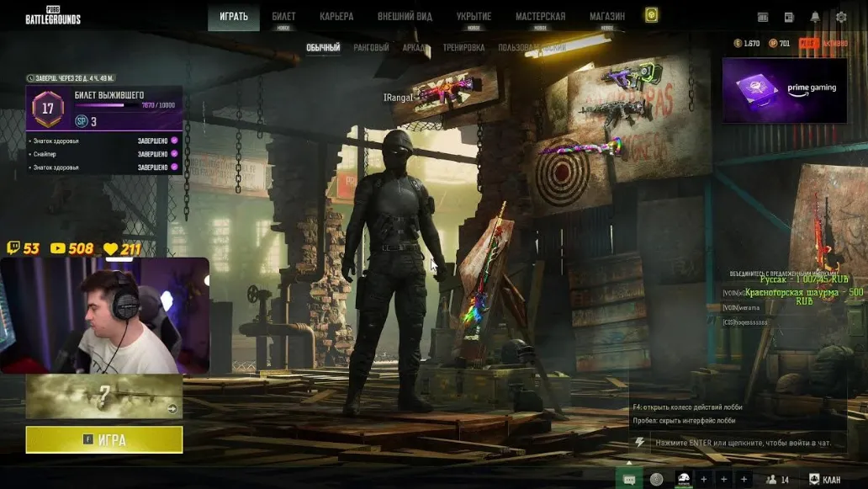
Task: Select your helmet avatar party slot
Action: pos(684,480)
